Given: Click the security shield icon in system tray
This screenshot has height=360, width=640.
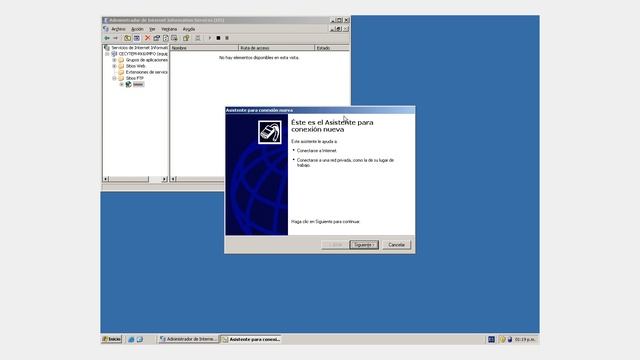Looking at the screenshot, I should tap(502, 339).
